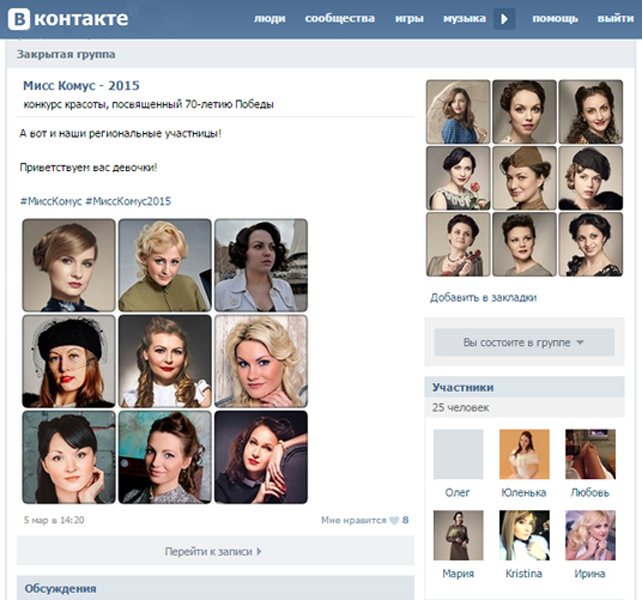Click member name Ирина
The height and width of the screenshot is (600, 642).
point(590,573)
